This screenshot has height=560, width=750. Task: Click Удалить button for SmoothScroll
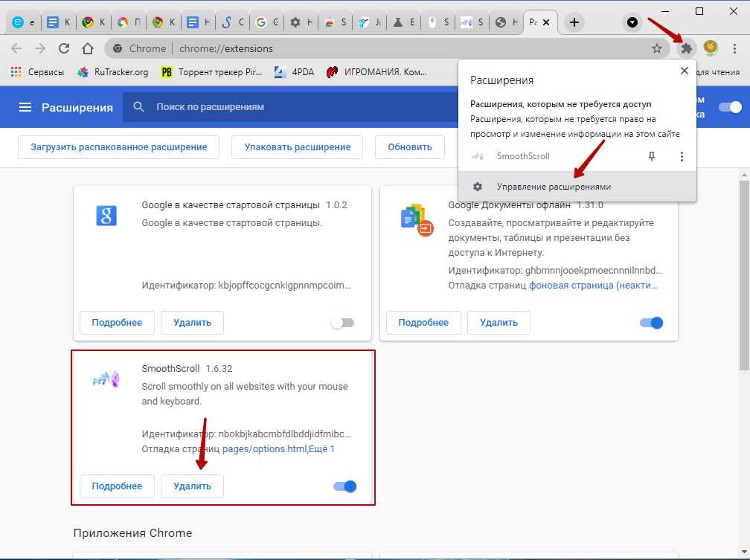(192, 486)
